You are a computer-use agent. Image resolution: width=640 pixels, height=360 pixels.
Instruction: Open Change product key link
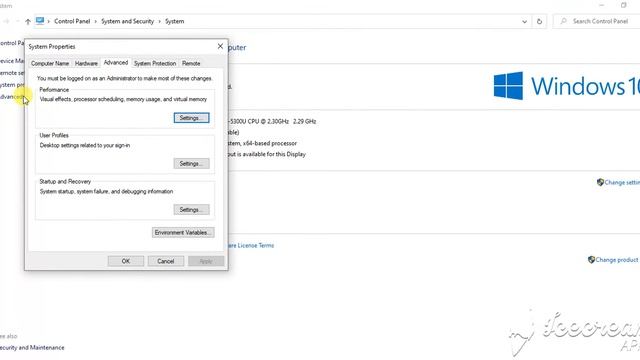click(617, 260)
